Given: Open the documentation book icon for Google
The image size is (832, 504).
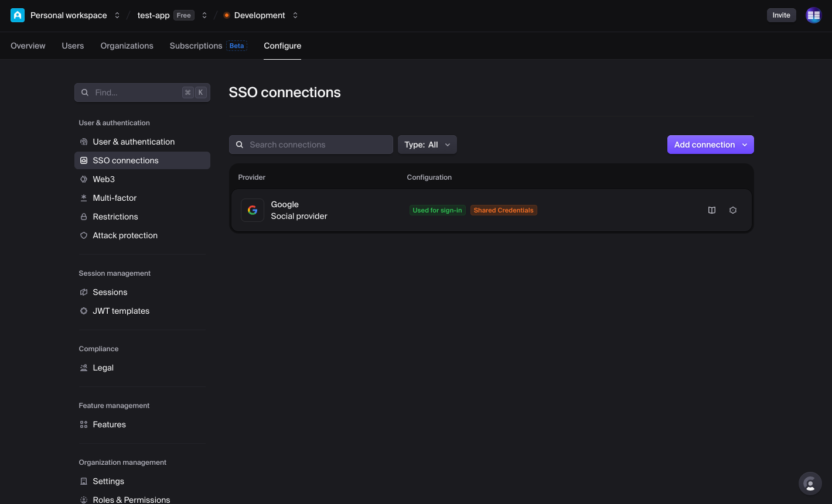Looking at the screenshot, I should [x=712, y=210].
